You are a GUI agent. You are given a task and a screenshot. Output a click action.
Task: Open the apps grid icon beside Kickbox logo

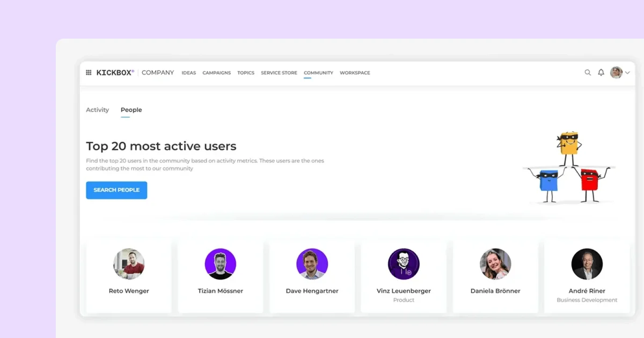coord(89,72)
